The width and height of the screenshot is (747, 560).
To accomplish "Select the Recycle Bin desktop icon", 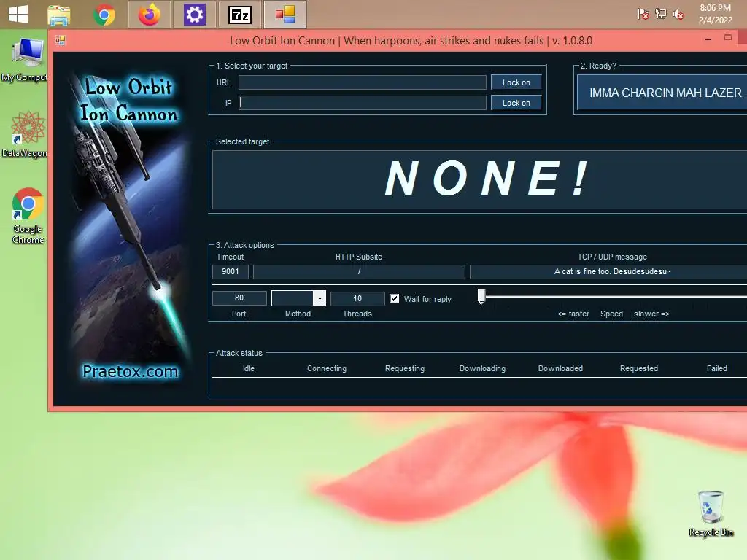I will 711,514.
